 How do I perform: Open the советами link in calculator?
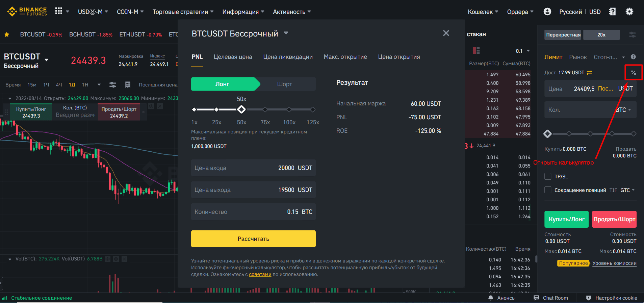[x=260, y=274]
